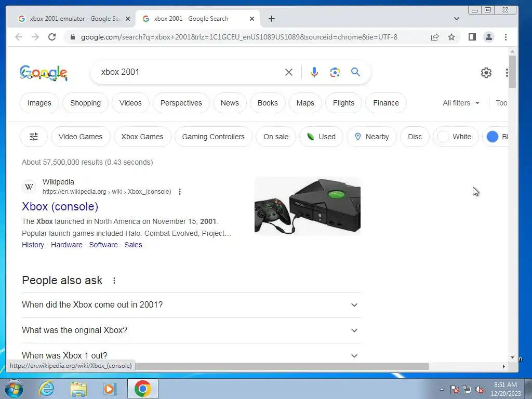This screenshot has width=532, height=399.
Task: Toggle the Gaming Controllers filter chip
Action: [x=213, y=137]
